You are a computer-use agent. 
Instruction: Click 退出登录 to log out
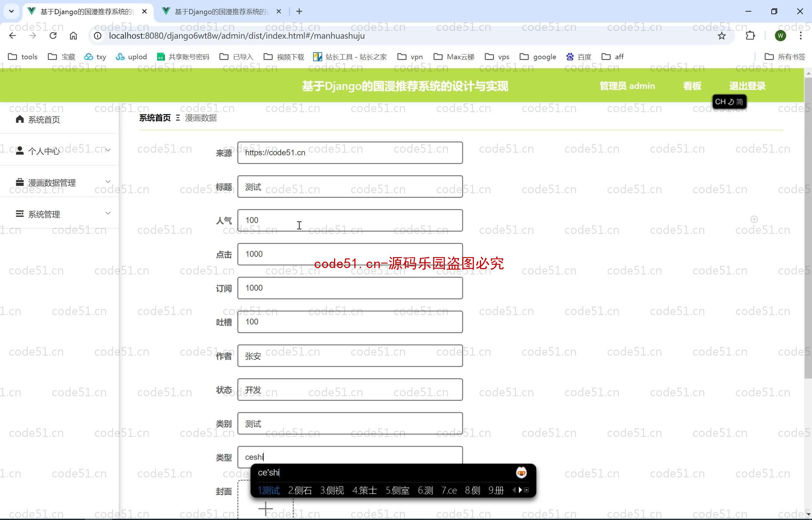(x=747, y=86)
